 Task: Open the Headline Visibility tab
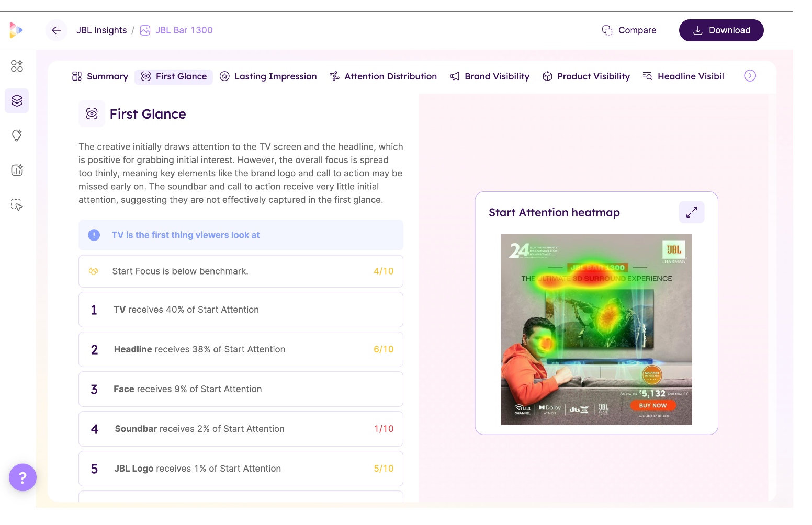(684, 76)
